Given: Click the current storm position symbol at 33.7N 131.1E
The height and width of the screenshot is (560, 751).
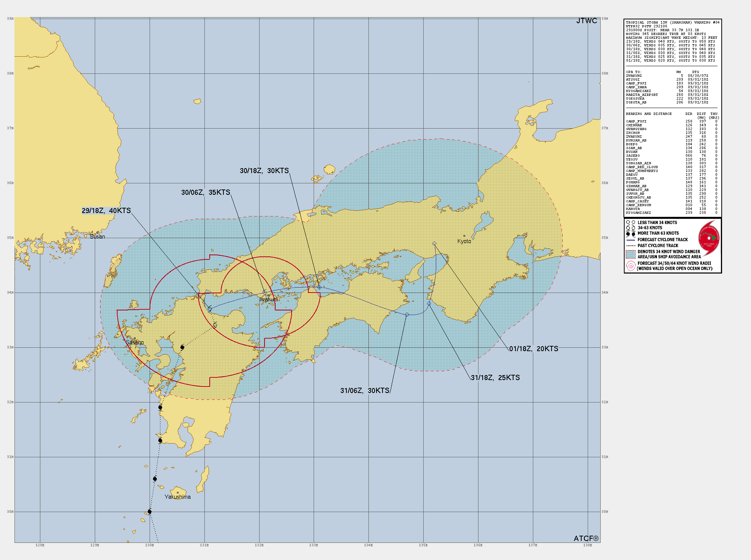Looking at the screenshot, I should (210, 309).
